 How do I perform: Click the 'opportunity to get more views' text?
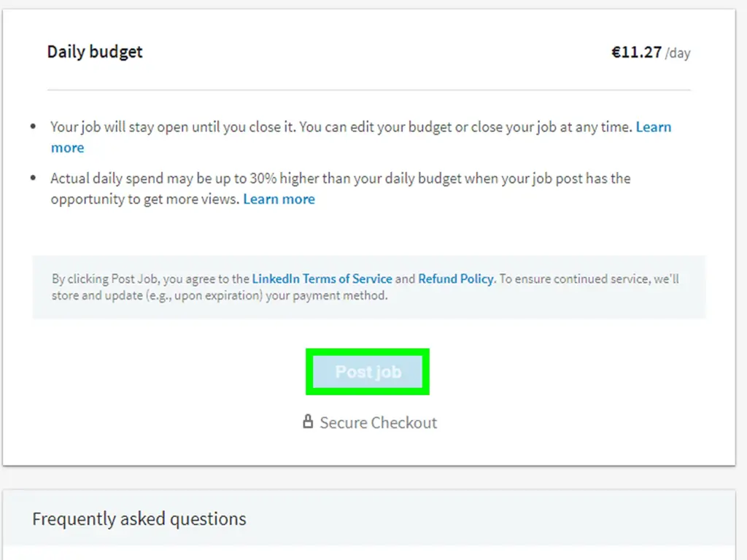coord(145,199)
